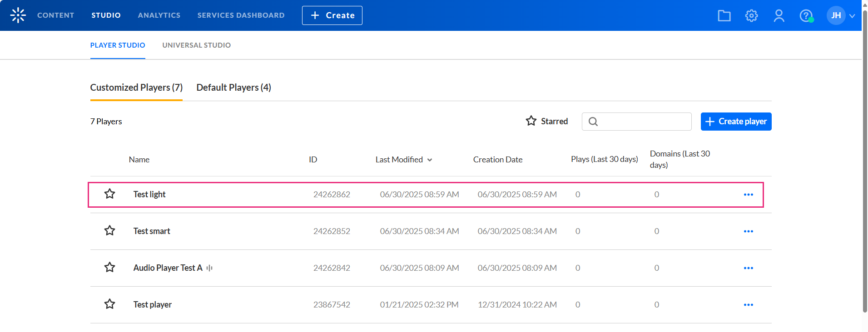Open settings gear icon
Viewport: 868px width, 332px height.
click(x=751, y=16)
